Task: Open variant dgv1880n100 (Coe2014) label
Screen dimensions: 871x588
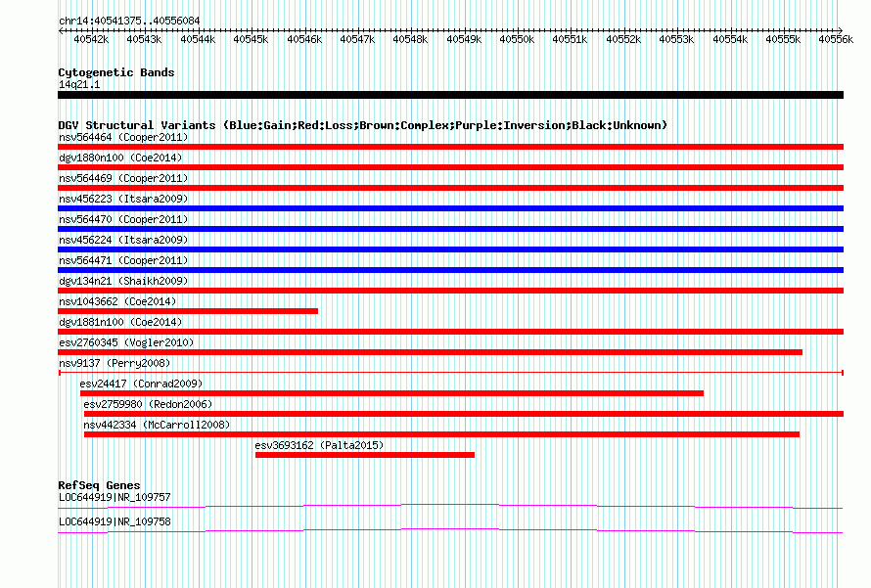Action: coord(120,158)
